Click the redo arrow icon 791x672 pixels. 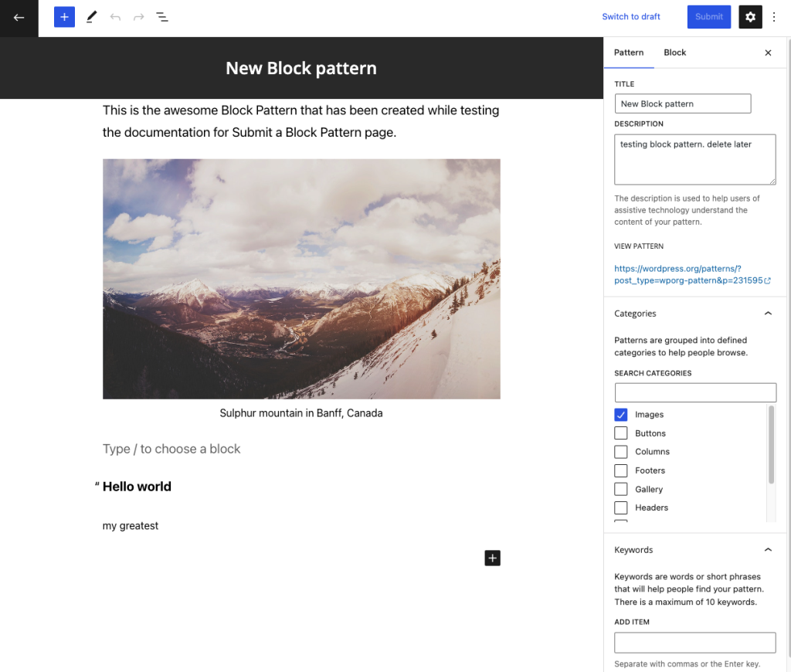(x=138, y=17)
